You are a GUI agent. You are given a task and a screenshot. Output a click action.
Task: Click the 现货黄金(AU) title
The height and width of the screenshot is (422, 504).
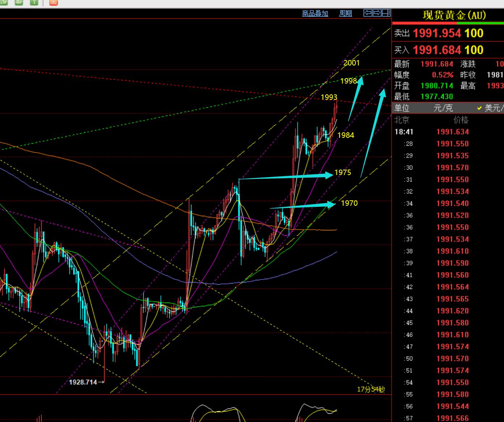pyautogui.click(x=454, y=15)
